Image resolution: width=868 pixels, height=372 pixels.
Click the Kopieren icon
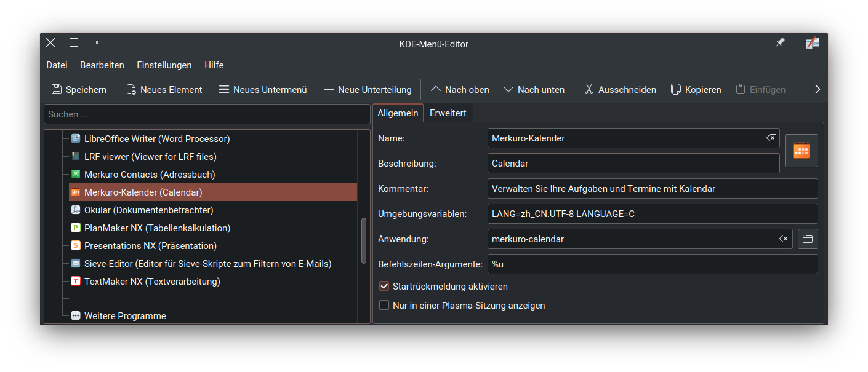pyautogui.click(x=676, y=90)
